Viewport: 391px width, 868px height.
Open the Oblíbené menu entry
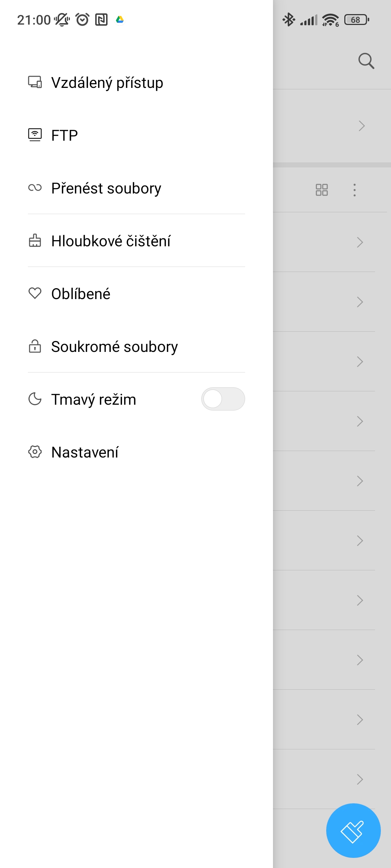click(81, 294)
